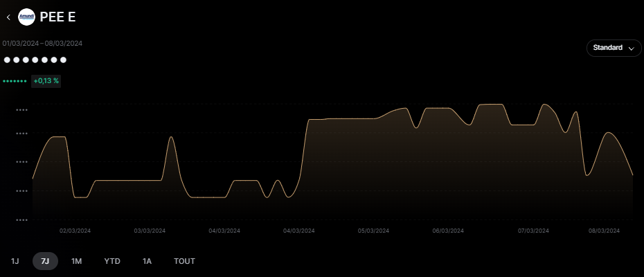Select the 7J time range tab
This screenshot has width=644, height=277.
(45, 261)
